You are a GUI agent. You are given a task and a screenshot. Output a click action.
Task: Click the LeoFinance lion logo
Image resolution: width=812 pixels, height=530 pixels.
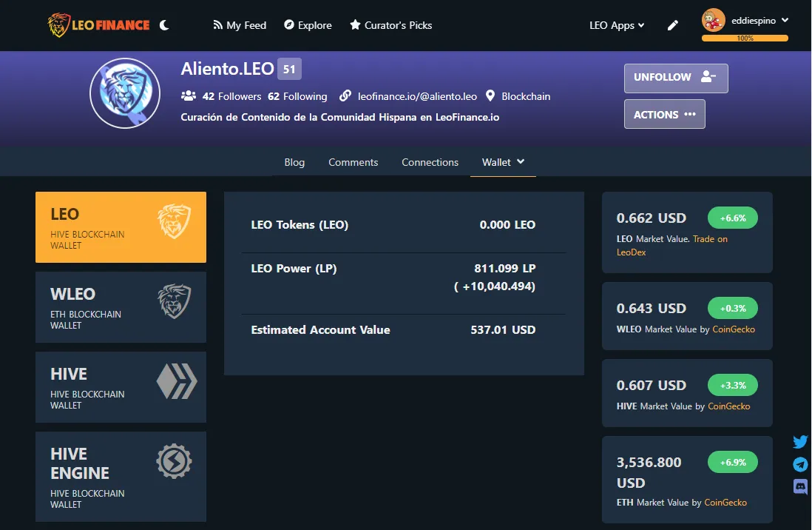click(99, 25)
